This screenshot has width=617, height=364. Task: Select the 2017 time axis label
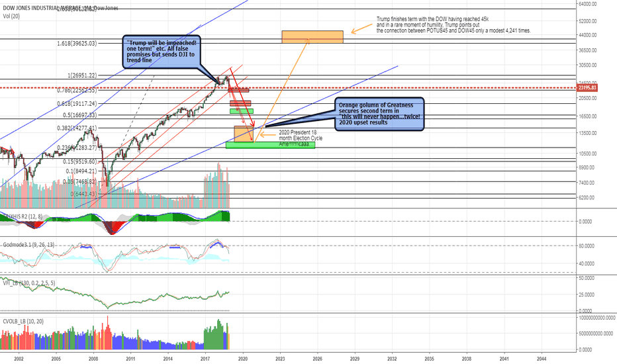point(205,359)
